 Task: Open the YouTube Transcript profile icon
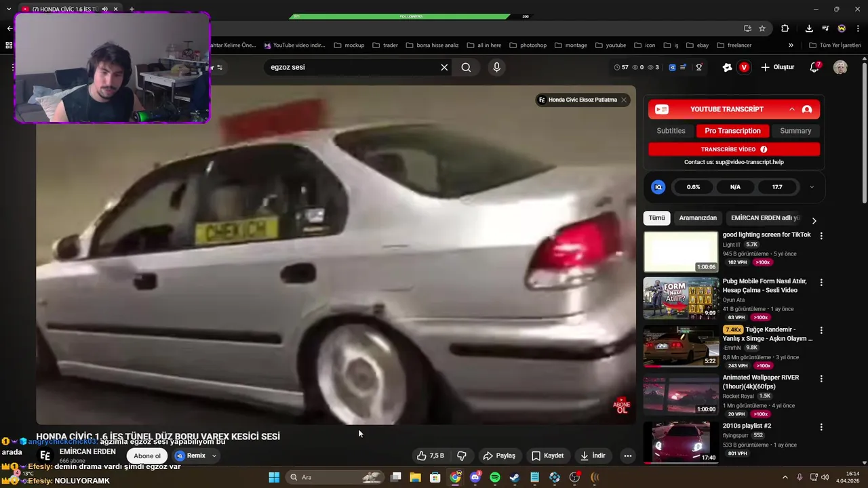(807, 109)
